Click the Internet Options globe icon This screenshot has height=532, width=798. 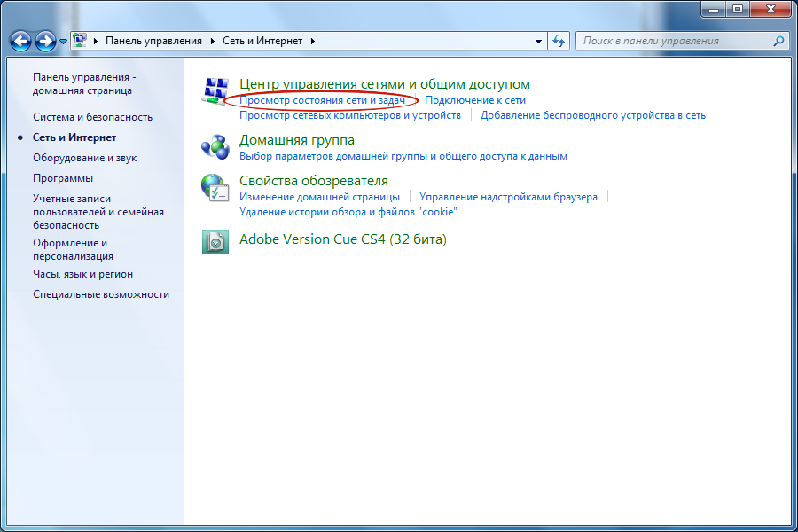tap(215, 188)
